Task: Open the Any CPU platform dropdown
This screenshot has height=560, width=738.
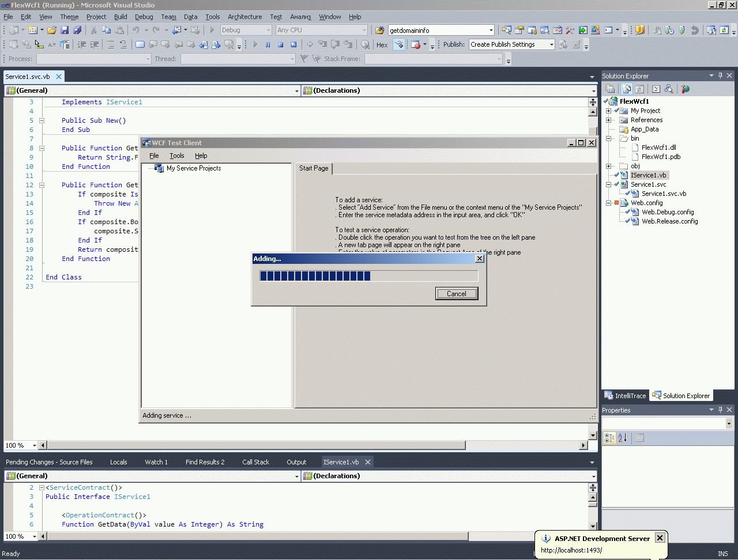Action: (364, 30)
